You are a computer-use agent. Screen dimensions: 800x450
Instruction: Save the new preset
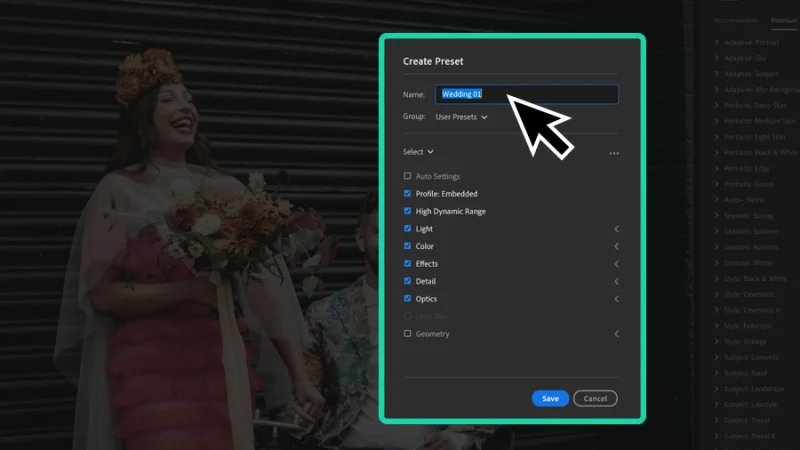(550, 398)
